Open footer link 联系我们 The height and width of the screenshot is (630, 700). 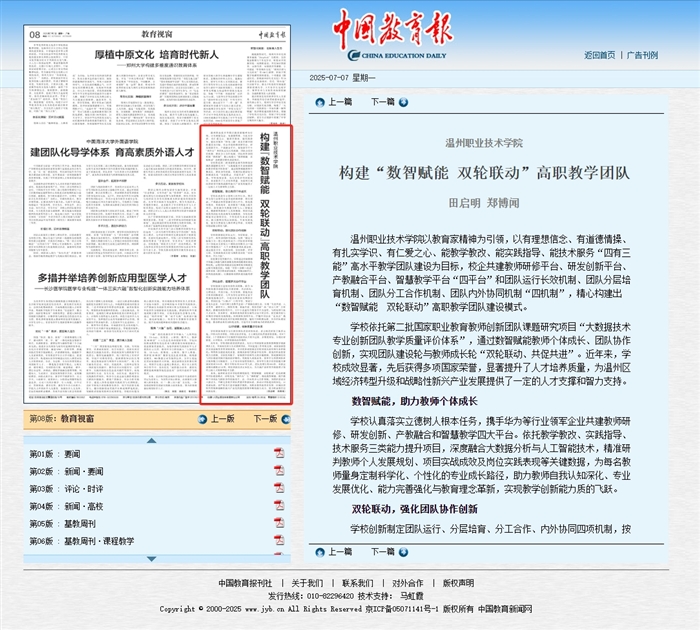pos(358,583)
